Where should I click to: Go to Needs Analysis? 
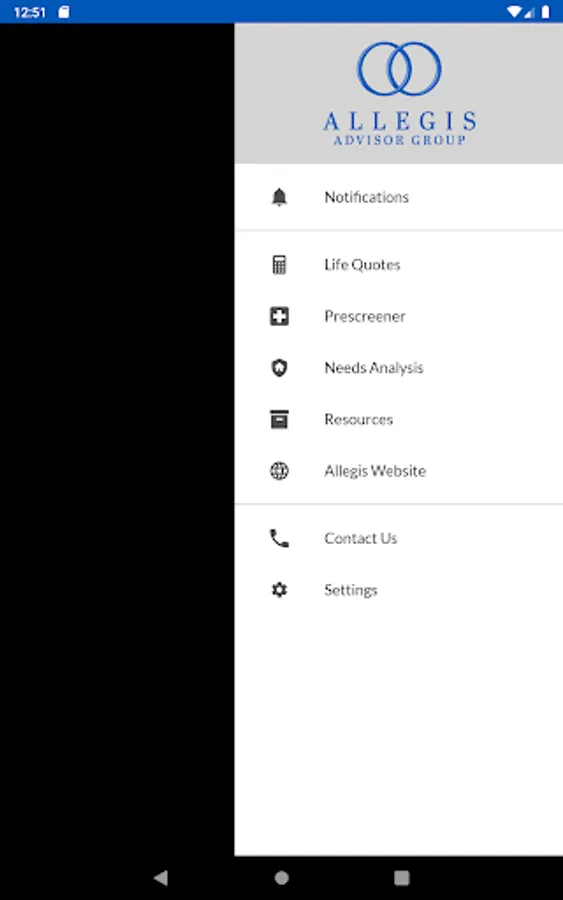coord(398,367)
